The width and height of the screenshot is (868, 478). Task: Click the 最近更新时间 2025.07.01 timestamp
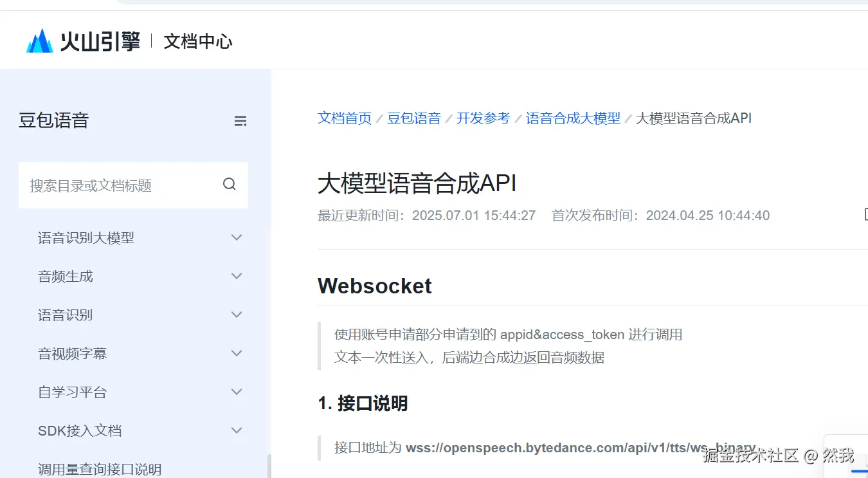click(x=427, y=216)
